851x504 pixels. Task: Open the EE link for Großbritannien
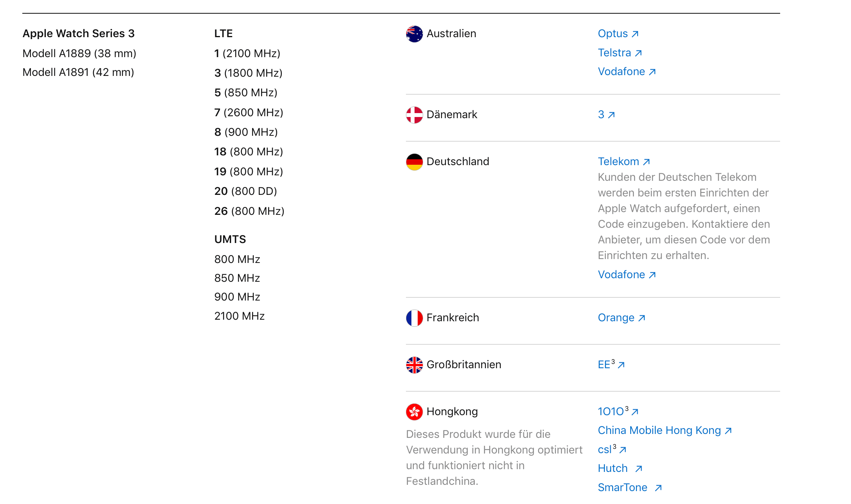[x=611, y=364]
